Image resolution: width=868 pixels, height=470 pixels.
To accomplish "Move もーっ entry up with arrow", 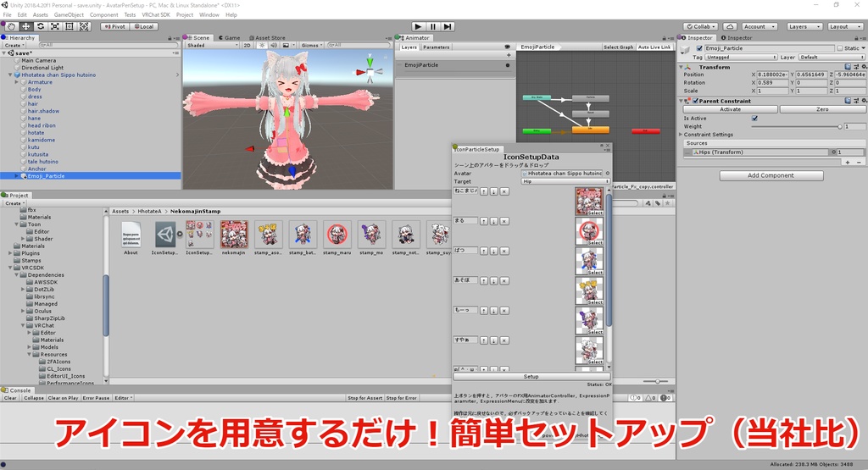I will click(x=484, y=311).
